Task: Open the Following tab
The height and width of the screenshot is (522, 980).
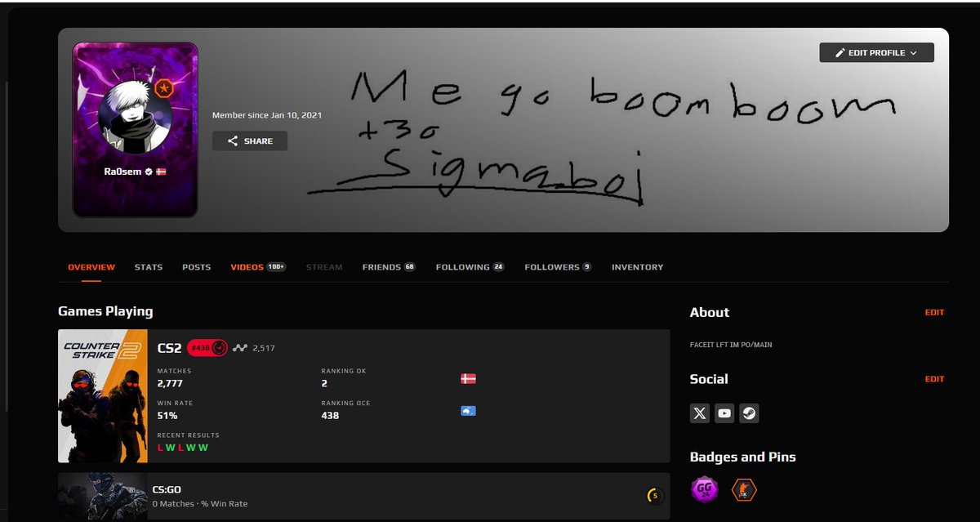Action: tap(470, 267)
